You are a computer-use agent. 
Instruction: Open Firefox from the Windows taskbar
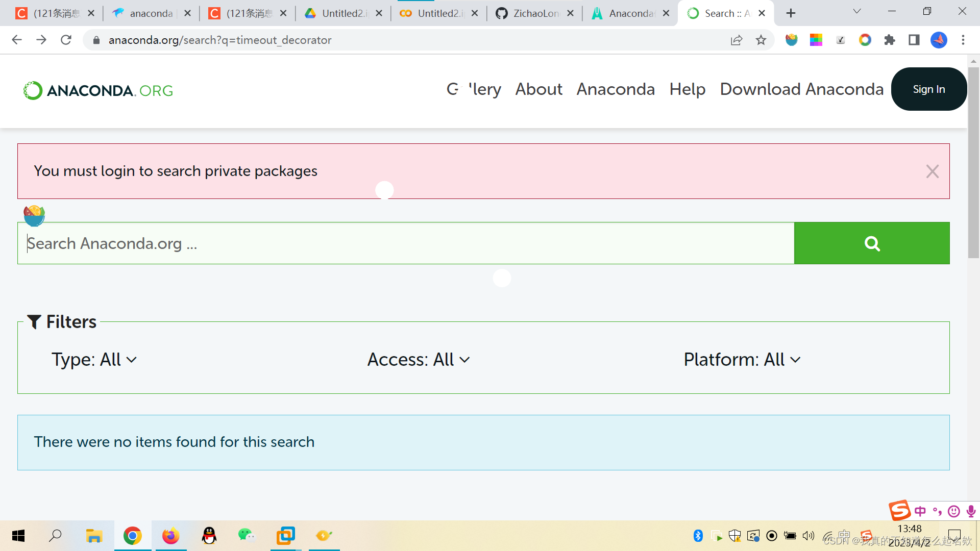(170, 536)
